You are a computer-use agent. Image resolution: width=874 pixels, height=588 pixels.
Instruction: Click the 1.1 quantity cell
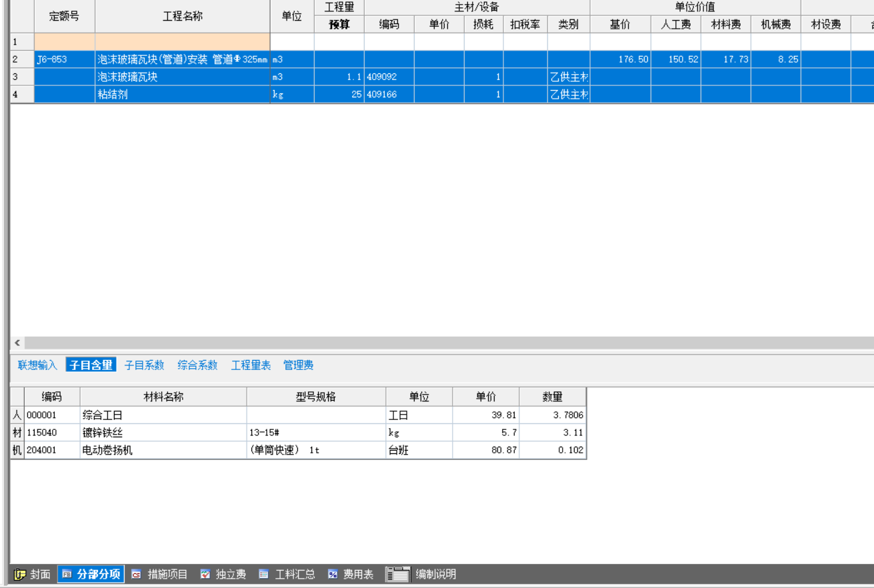(339, 77)
